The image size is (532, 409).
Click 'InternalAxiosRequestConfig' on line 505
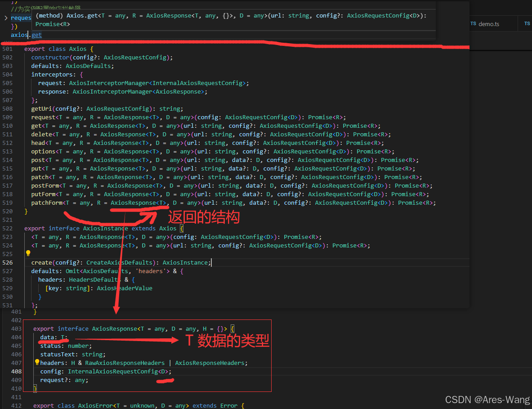[x=197, y=83]
